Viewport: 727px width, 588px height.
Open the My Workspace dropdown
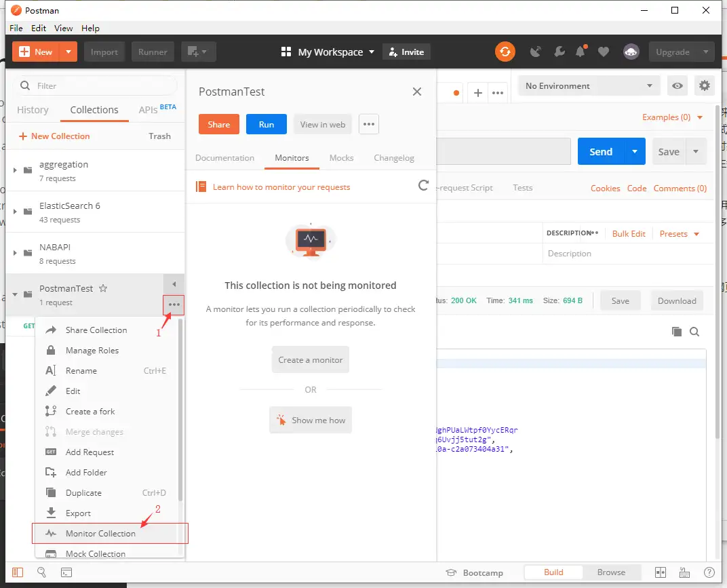tap(328, 52)
